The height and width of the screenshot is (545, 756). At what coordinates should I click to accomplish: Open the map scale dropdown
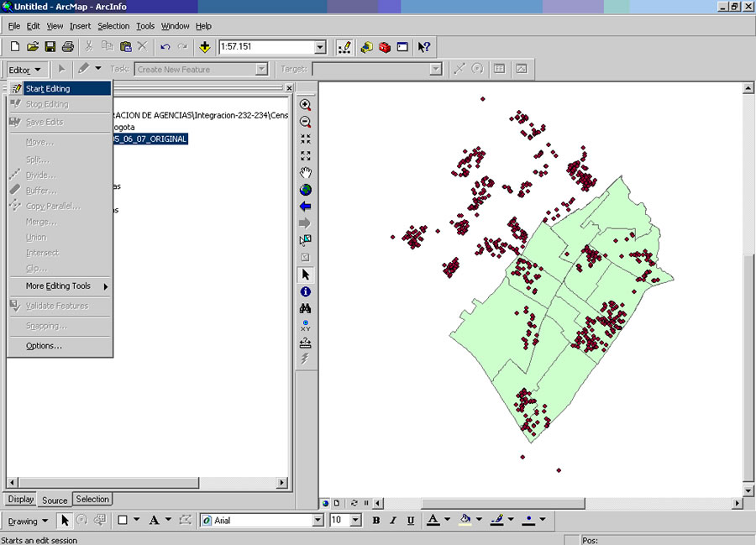click(x=320, y=47)
